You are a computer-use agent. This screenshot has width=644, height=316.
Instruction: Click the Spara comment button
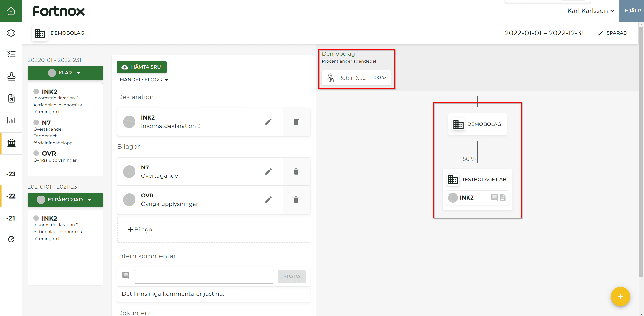292,276
